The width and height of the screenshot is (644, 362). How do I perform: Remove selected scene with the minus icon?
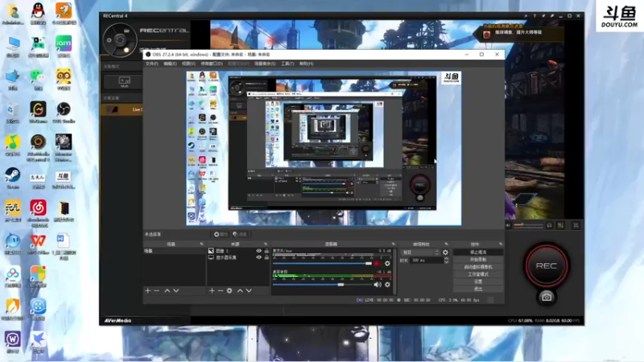pos(156,290)
